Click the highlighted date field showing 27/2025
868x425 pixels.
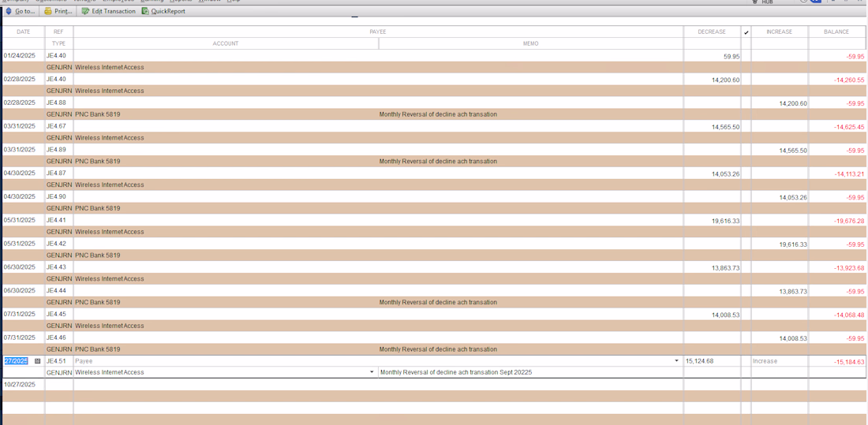(x=17, y=361)
